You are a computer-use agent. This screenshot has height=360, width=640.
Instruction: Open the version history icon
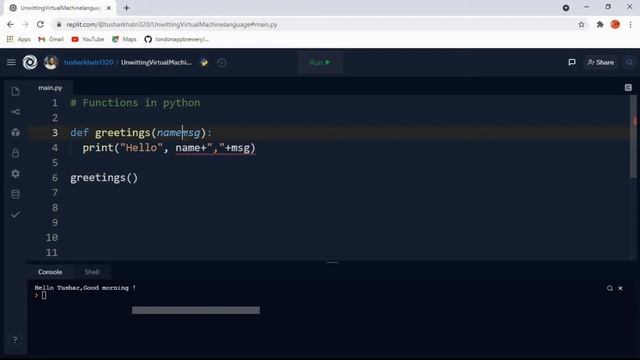pyautogui.click(x=222, y=62)
